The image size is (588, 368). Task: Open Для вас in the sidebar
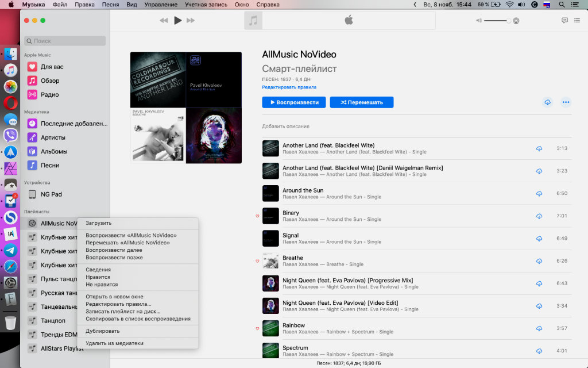point(65,67)
